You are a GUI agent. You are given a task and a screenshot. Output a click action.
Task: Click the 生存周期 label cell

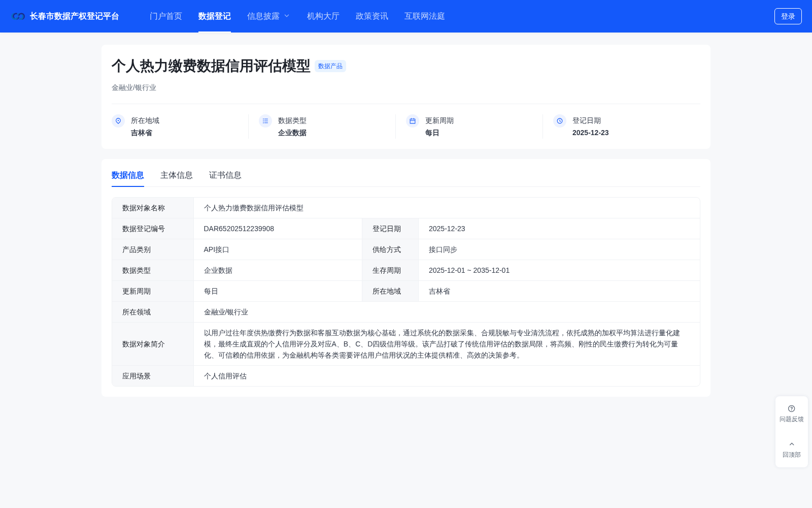click(x=390, y=270)
